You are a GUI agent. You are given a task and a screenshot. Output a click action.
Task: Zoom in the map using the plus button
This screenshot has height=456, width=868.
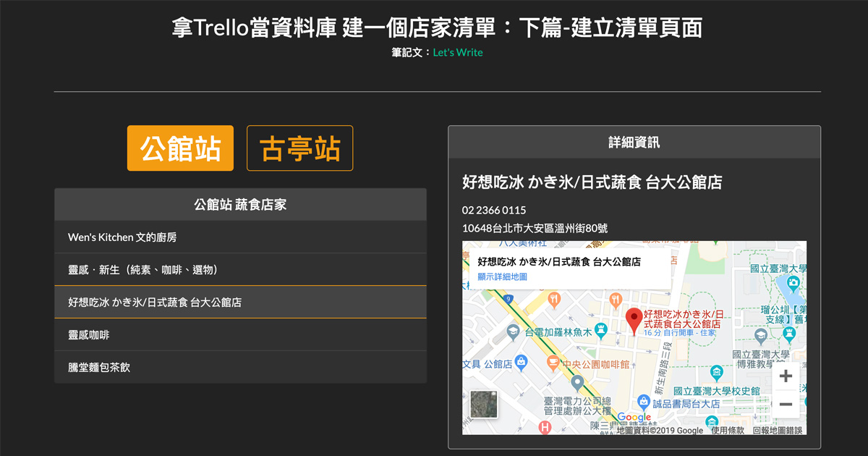pos(785,376)
